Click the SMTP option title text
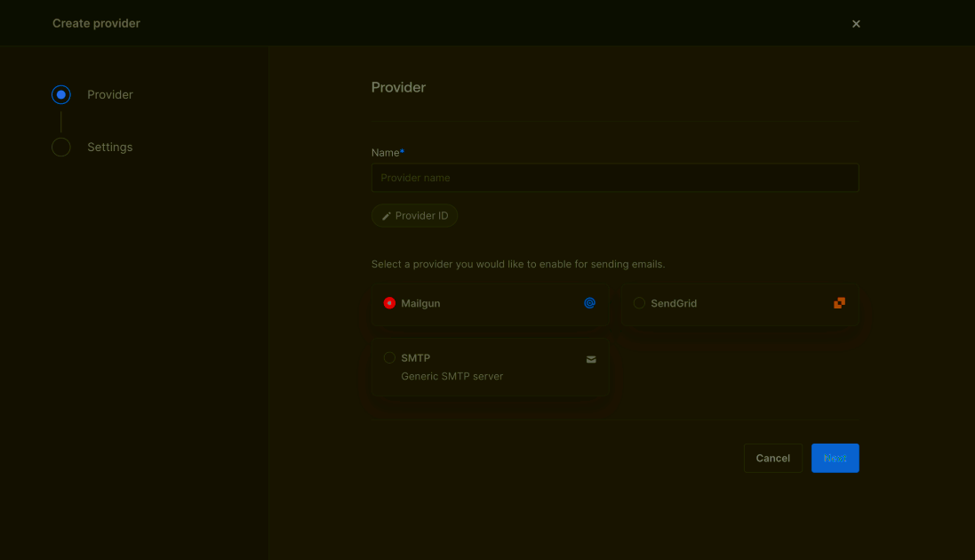 coord(415,358)
